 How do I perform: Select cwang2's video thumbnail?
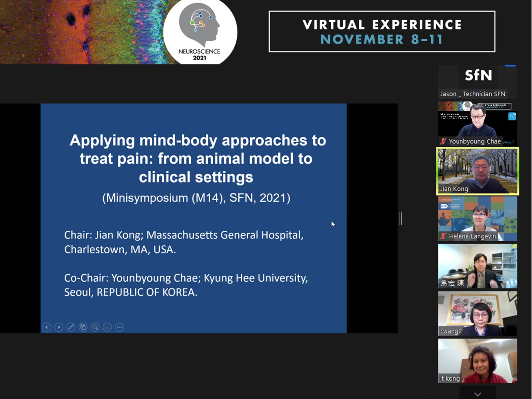(x=477, y=313)
